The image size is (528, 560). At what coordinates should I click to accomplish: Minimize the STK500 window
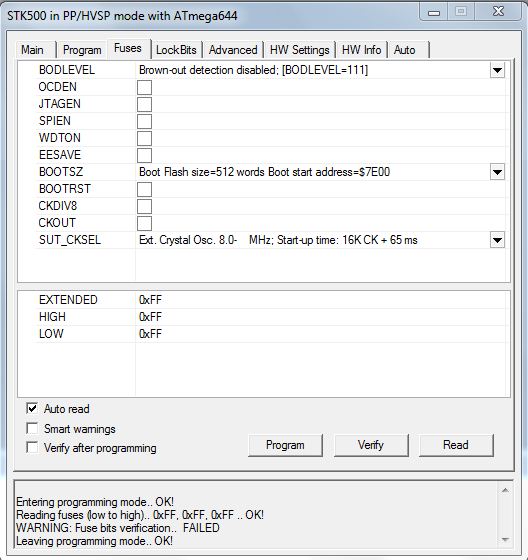pos(434,12)
